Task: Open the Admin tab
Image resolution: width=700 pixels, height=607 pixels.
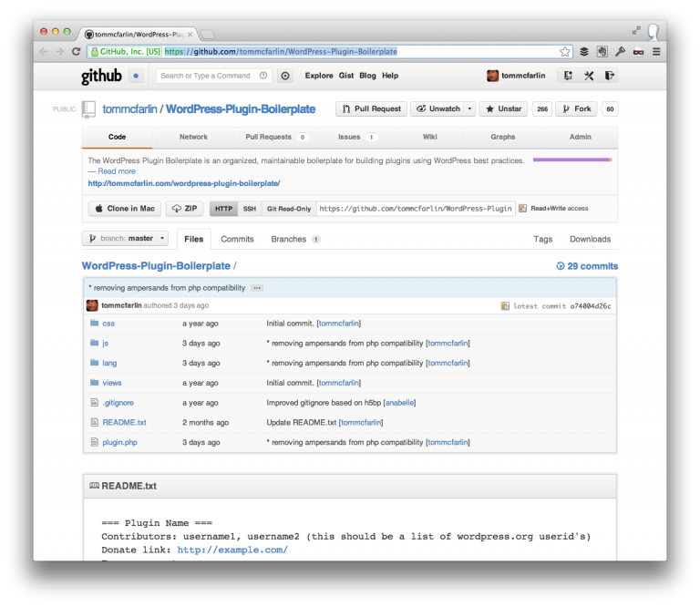Action: [580, 137]
